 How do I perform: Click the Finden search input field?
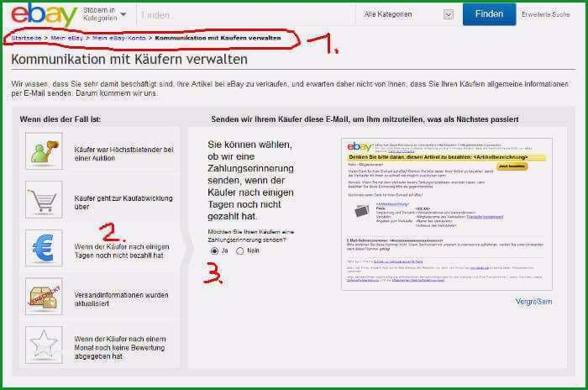pyautogui.click(x=245, y=15)
